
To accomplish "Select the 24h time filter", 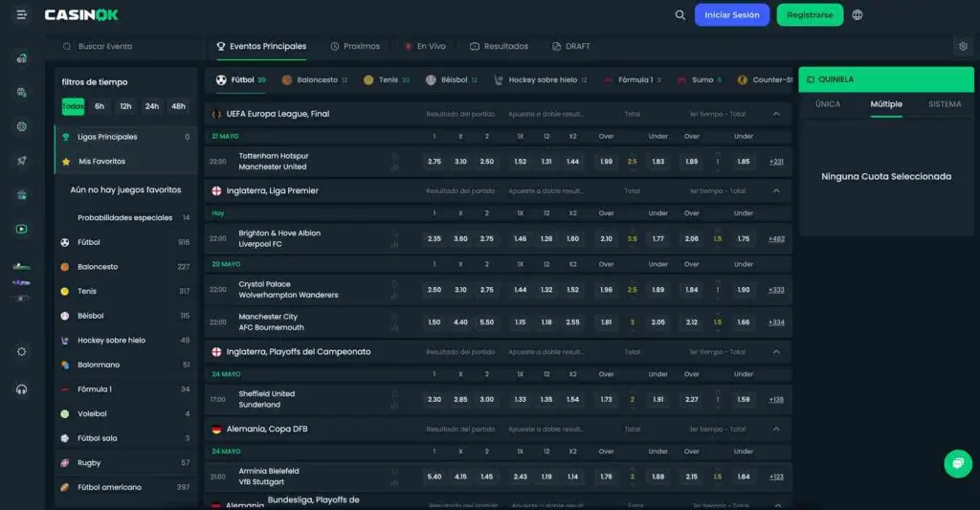I will (152, 106).
